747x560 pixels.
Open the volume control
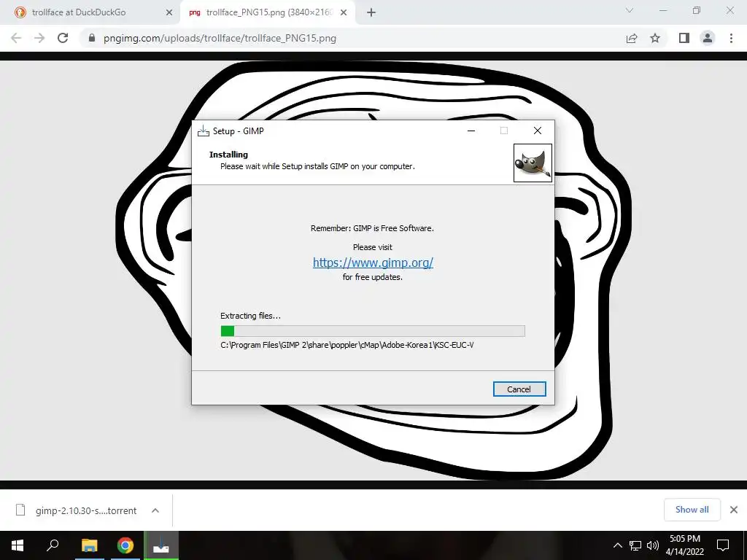(653, 545)
